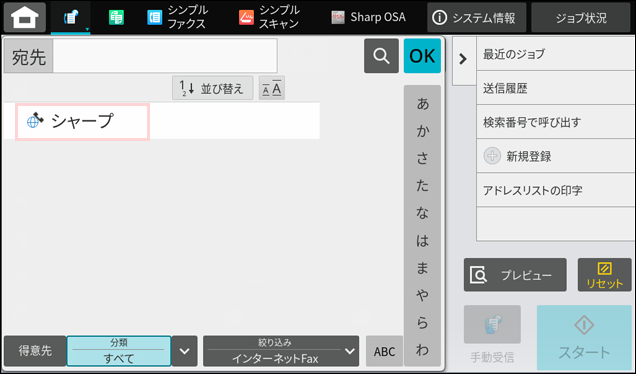Open システム情報
The width and height of the screenshot is (636, 374).
pos(477,17)
